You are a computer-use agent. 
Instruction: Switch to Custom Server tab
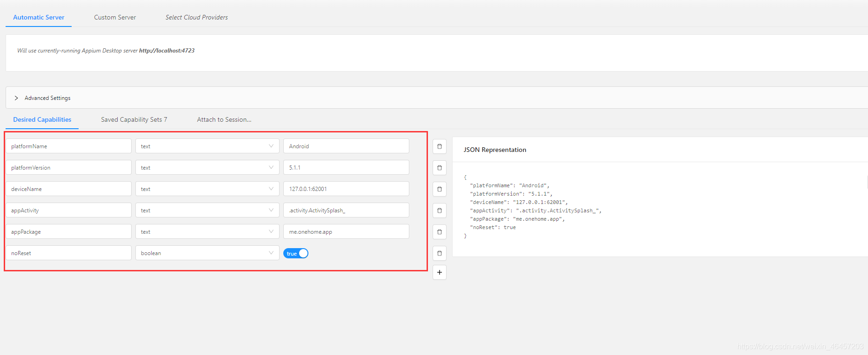[x=115, y=17]
